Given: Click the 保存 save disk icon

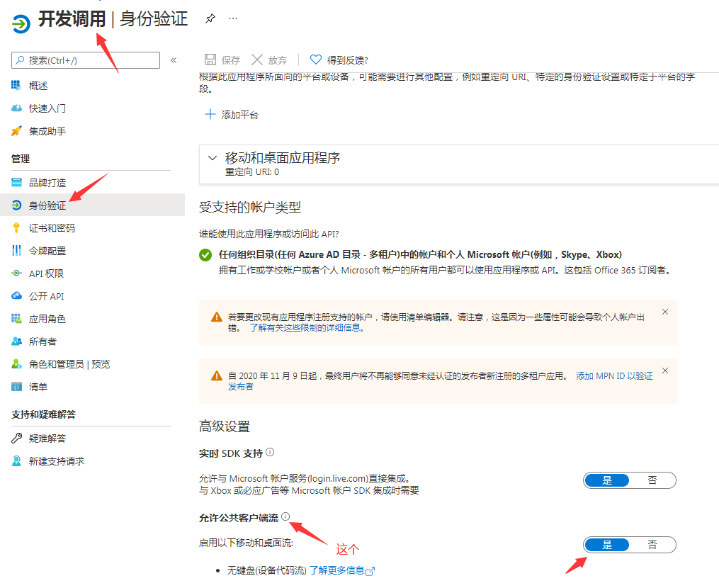Looking at the screenshot, I should tap(210, 60).
